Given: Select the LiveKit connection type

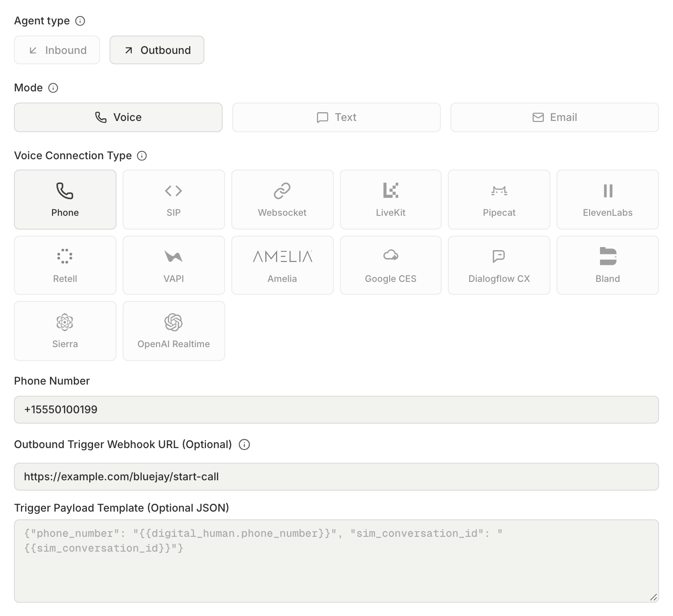Looking at the screenshot, I should 391,200.
